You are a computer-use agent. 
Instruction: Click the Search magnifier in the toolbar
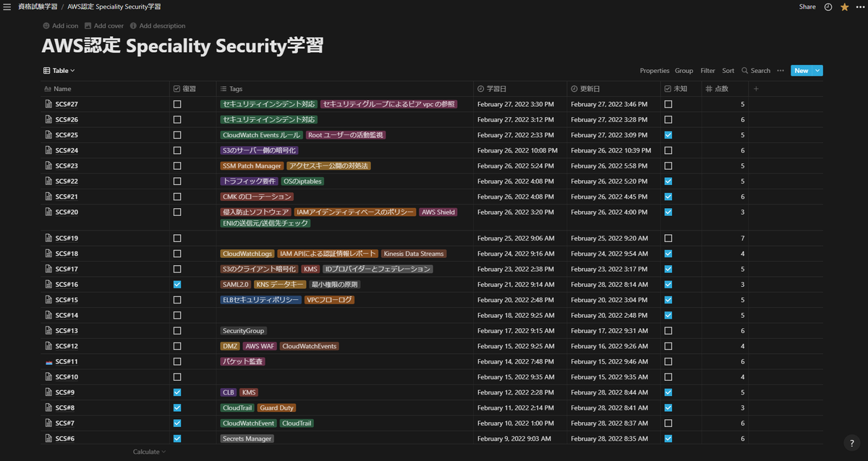pyautogui.click(x=756, y=71)
